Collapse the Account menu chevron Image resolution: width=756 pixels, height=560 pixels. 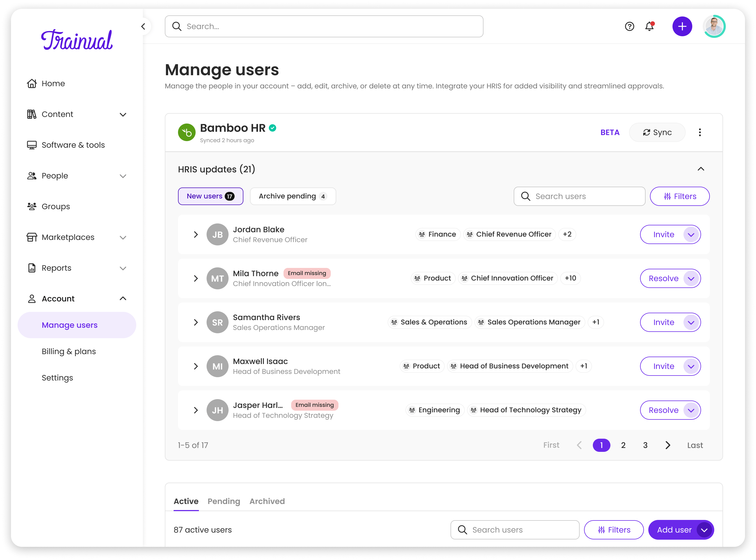coord(123,299)
